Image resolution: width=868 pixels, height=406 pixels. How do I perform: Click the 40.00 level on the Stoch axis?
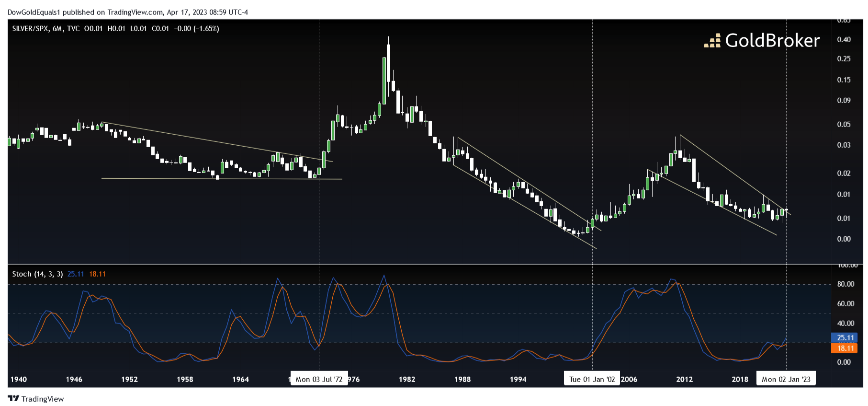point(845,324)
